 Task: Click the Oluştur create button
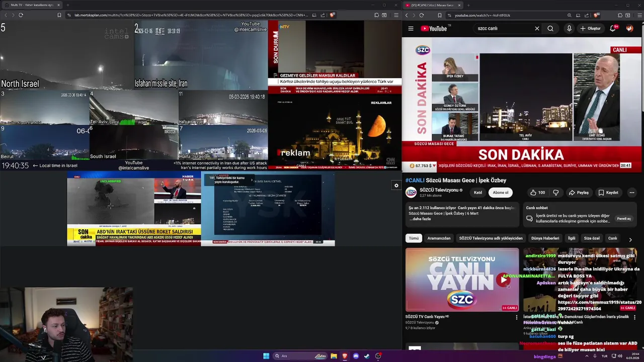click(x=591, y=29)
